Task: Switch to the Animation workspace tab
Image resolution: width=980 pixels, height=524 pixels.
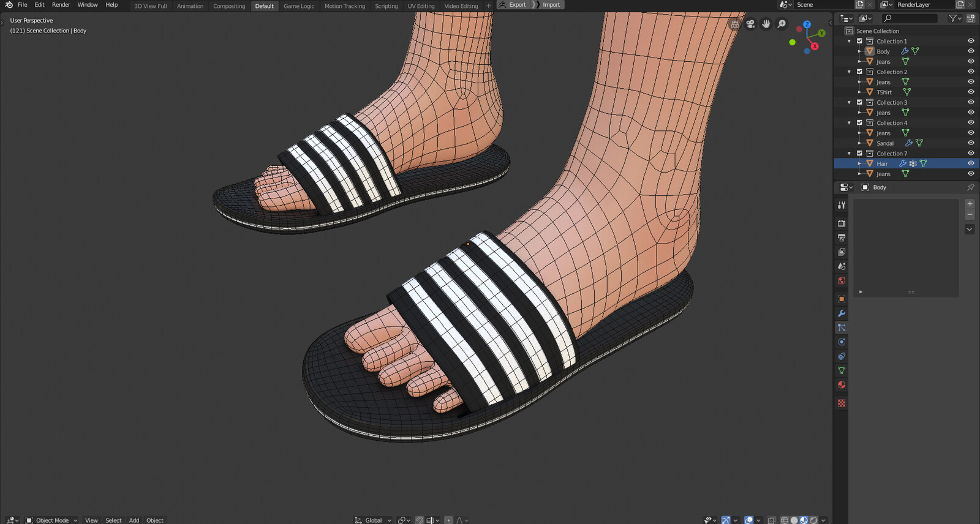Action: pyautogui.click(x=190, y=6)
